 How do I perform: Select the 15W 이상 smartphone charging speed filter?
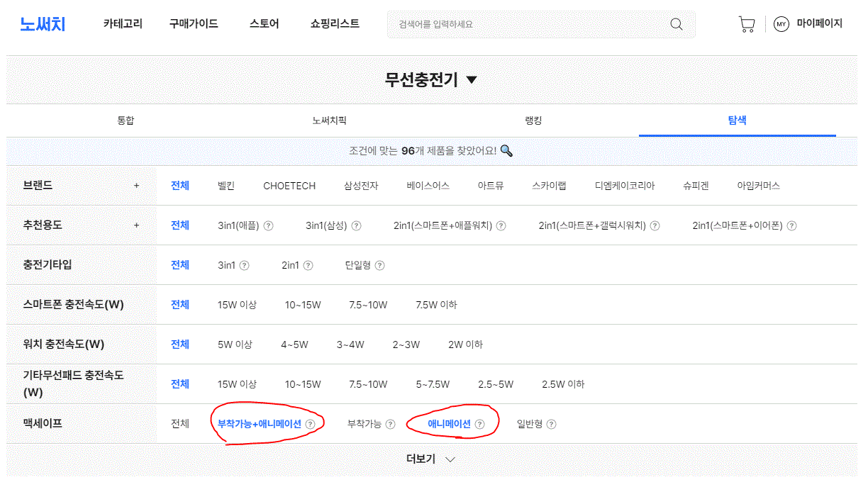click(x=237, y=305)
